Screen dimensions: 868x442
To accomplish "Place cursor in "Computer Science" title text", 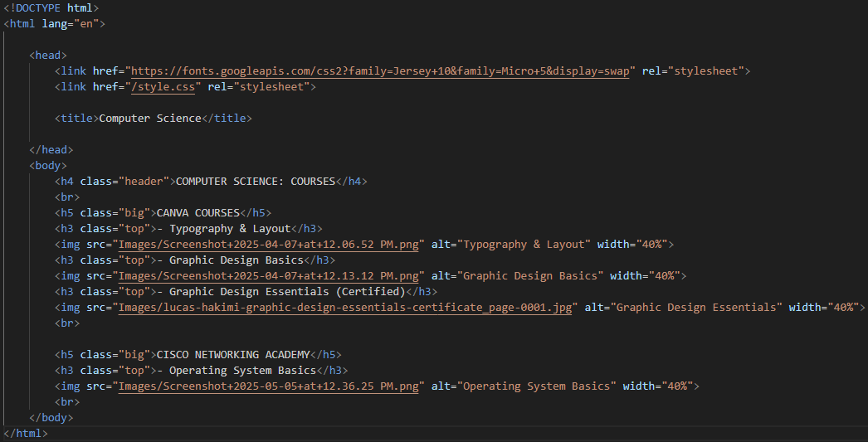I will click(x=149, y=119).
